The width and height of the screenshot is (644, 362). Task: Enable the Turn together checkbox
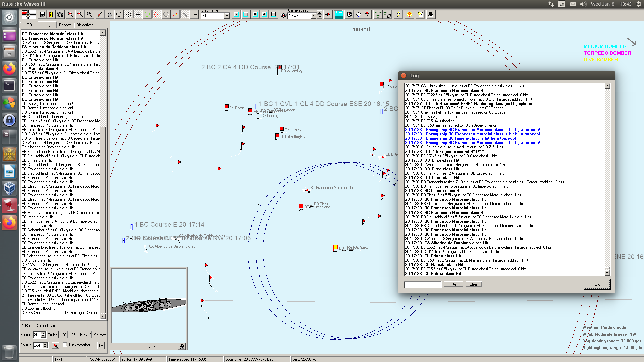(x=65, y=345)
